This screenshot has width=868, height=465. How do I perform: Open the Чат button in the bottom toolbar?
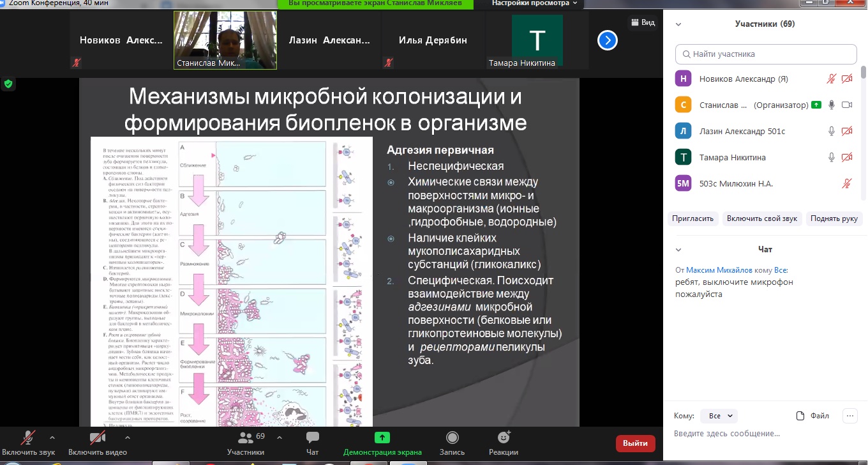(x=313, y=443)
